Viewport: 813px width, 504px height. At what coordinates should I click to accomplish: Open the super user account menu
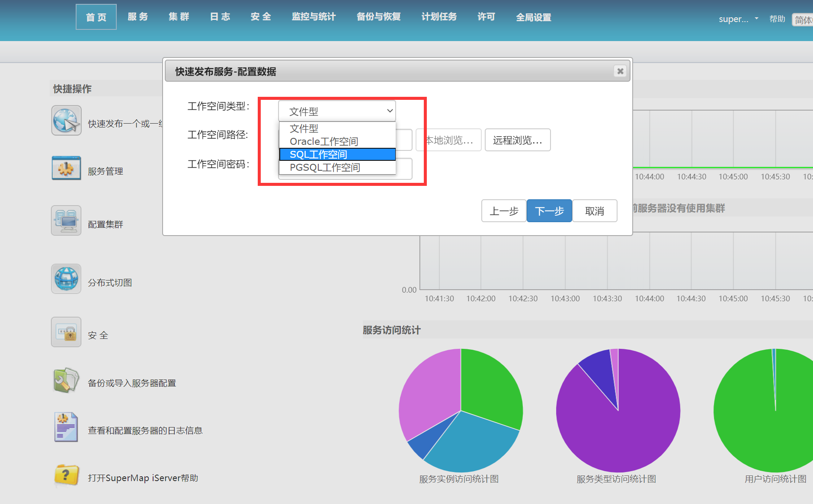tap(738, 19)
